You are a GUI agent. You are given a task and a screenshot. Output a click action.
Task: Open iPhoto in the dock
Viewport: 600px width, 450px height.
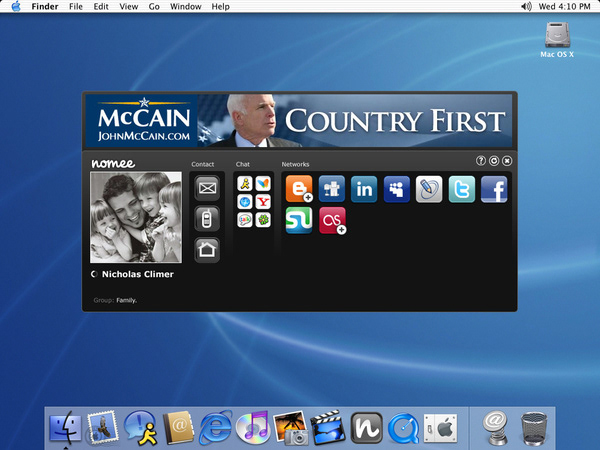tap(291, 427)
